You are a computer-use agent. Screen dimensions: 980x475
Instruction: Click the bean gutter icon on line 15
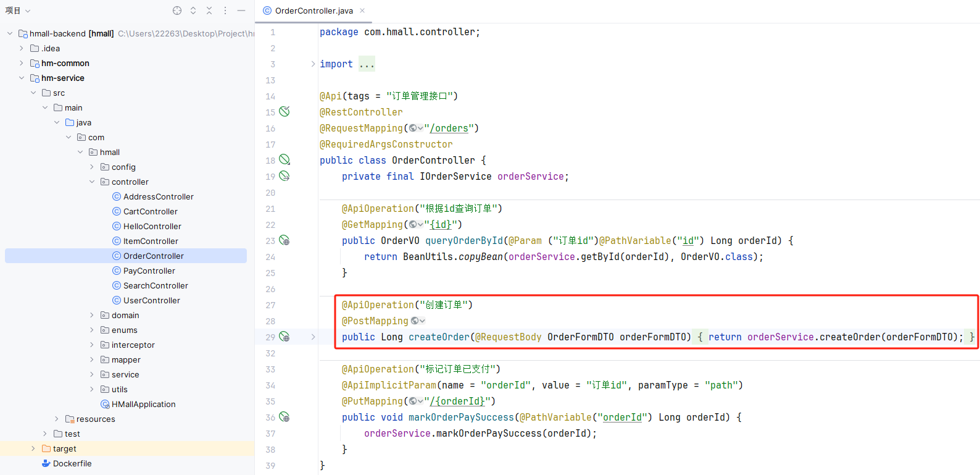click(x=284, y=111)
